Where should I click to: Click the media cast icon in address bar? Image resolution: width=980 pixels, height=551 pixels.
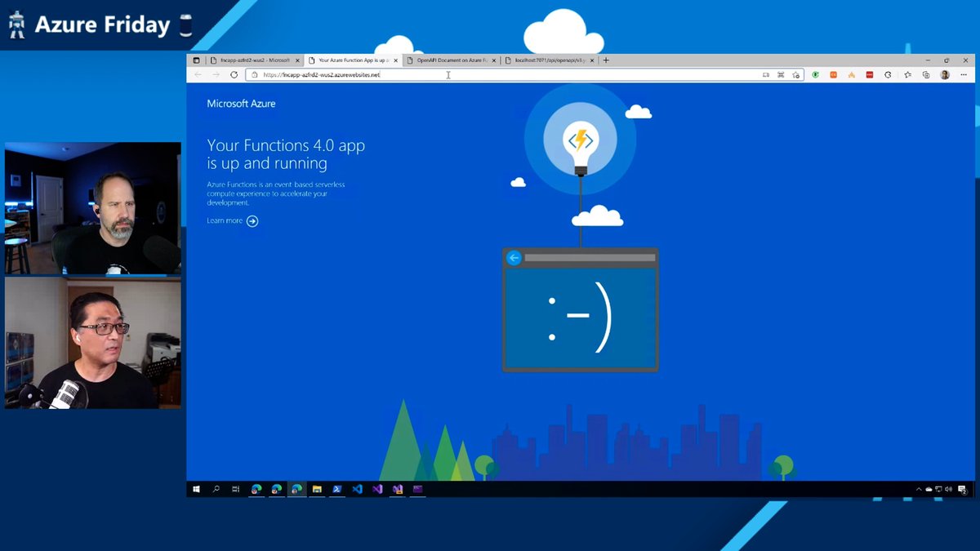[x=765, y=74]
